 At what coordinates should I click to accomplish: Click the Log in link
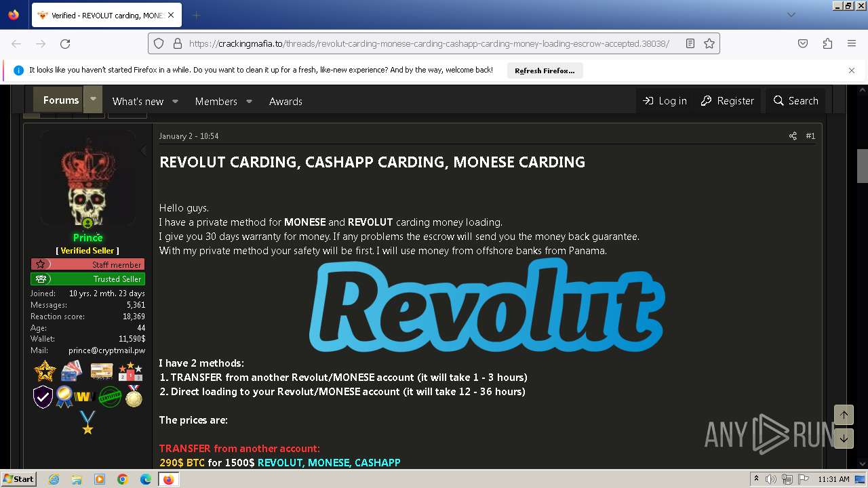(665, 100)
